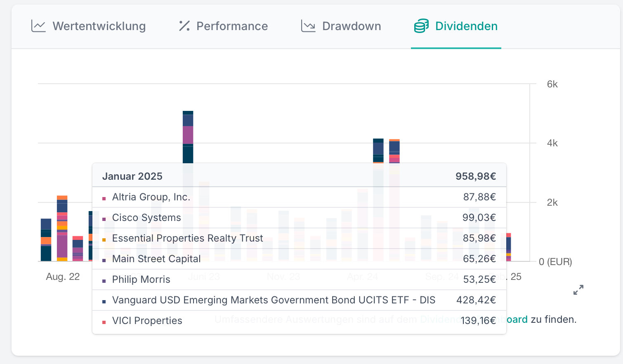Expand chart to fullscreen with arrows icon
This screenshot has width=623, height=364.
tap(578, 290)
